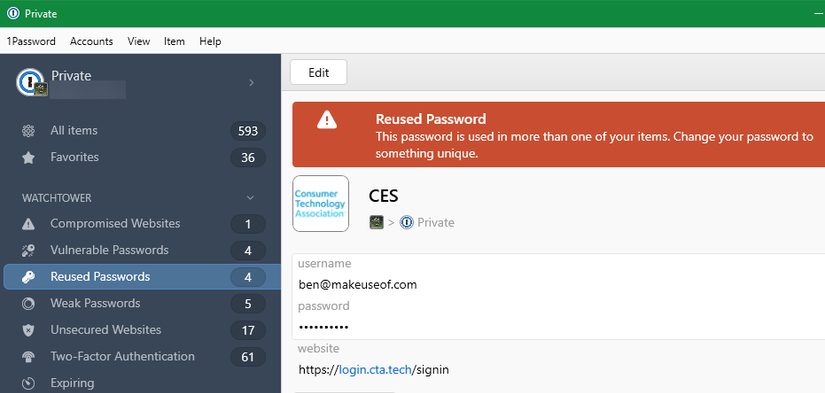825x393 pixels.
Task: Click the 17 count badge
Action: pyautogui.click(x=248, y=330)
